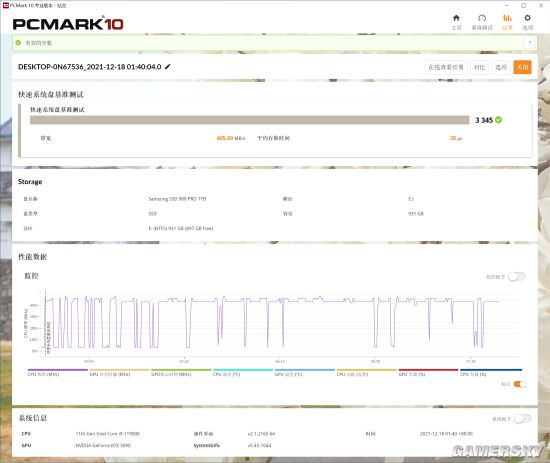Open the Results bar-chart icon
This screenshot has width=550, height=463.
(507, 18)
